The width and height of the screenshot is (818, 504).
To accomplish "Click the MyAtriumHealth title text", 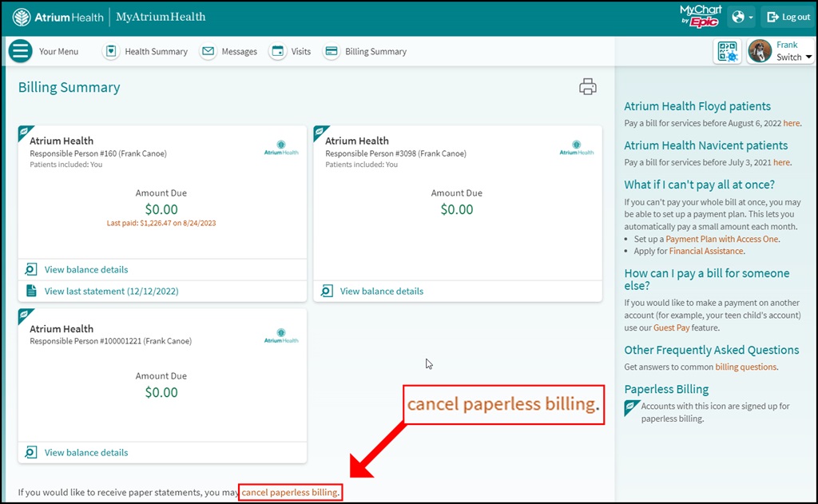I will (x=161, y=17).
